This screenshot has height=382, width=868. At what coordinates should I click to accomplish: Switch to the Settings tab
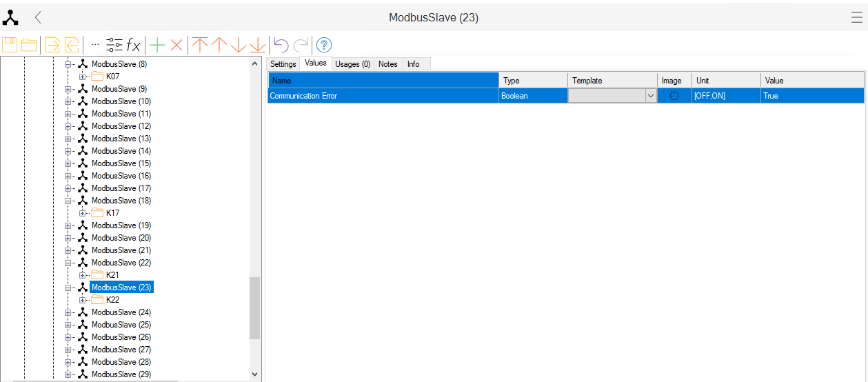click(x=283, y=64)
